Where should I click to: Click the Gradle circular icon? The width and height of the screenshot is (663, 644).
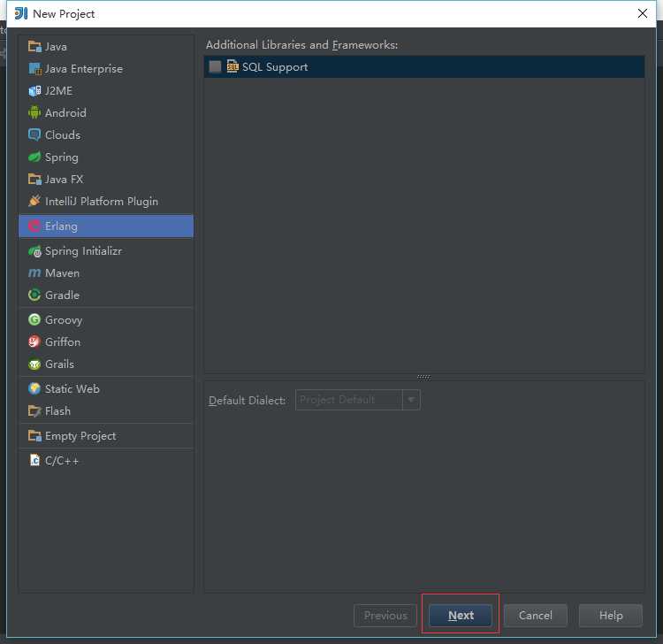click(34, 295)
